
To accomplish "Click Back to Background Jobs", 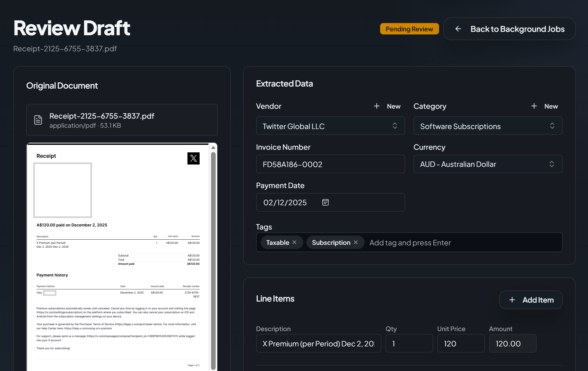I will pos(518,29).
